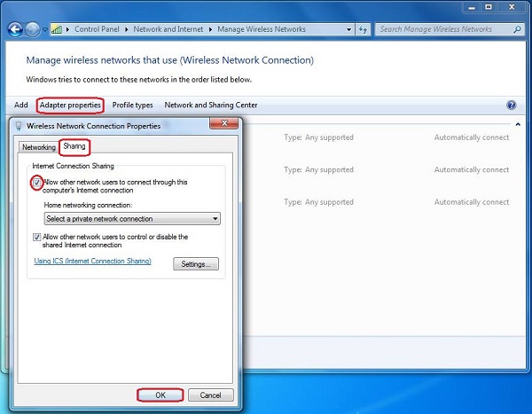Click the network icon in address bar
The height and width of the screenshot is (414, 532).
(x=58, y=29)
